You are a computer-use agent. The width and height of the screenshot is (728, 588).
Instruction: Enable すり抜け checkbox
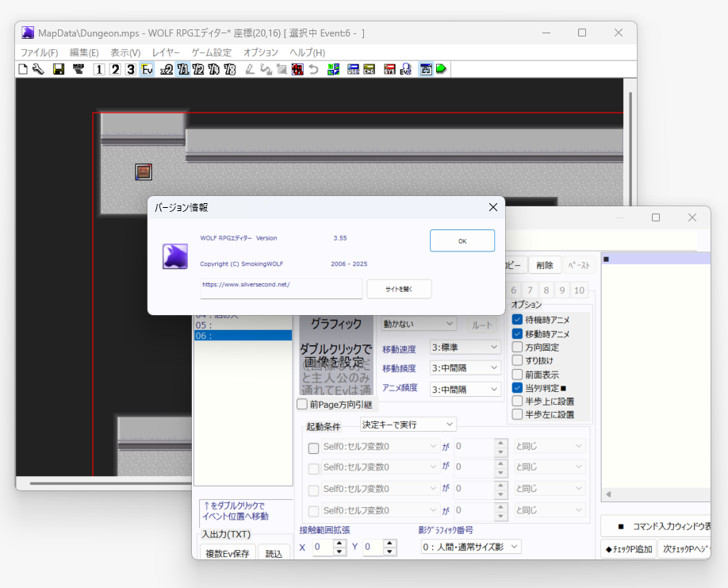(x=517, y=360)
